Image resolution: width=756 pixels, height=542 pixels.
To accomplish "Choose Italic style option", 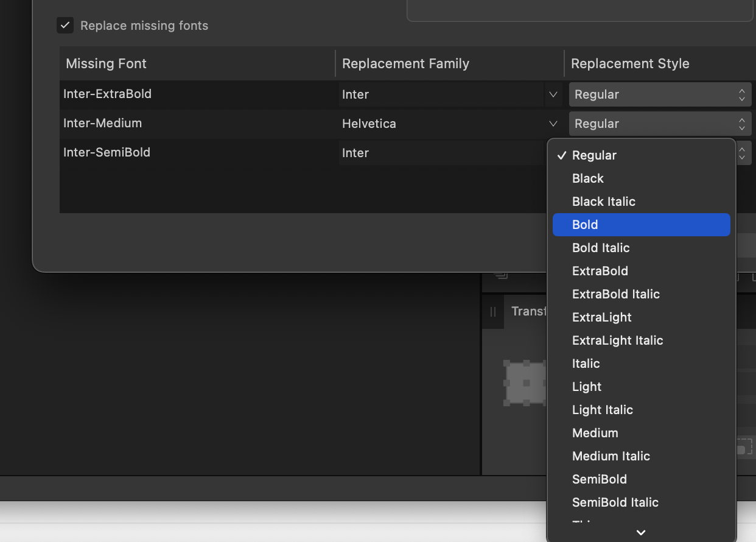I will pos(641,364).
